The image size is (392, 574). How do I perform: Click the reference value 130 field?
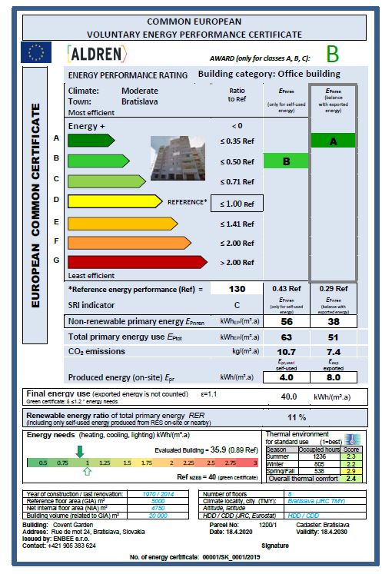click(237, 289)
